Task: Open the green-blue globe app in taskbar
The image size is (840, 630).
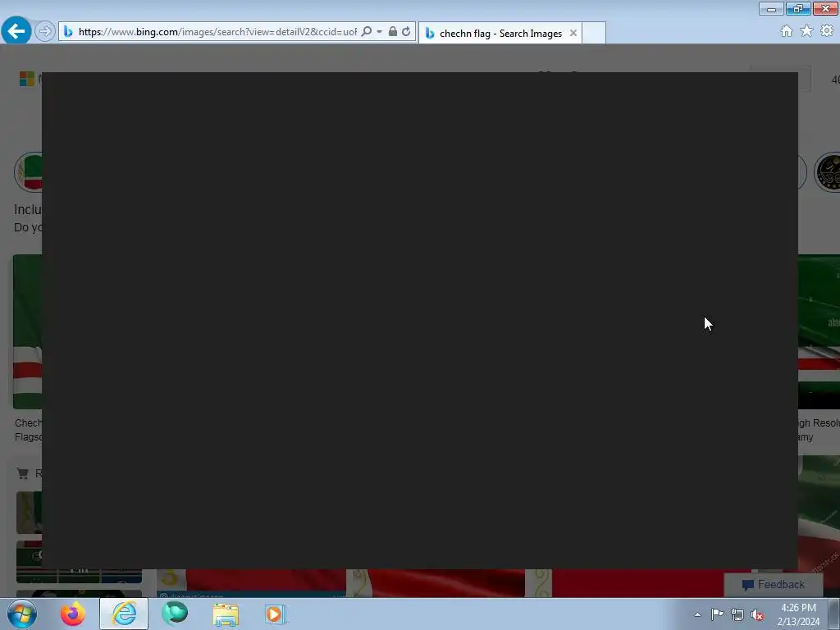Action: pyautogui.click(x=175, y=614)
